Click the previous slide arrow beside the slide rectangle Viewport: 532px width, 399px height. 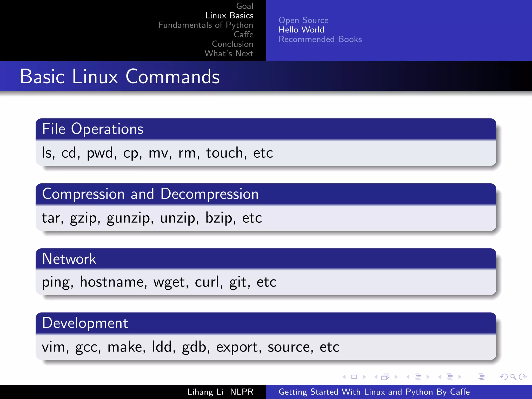[x=344, y=377]
